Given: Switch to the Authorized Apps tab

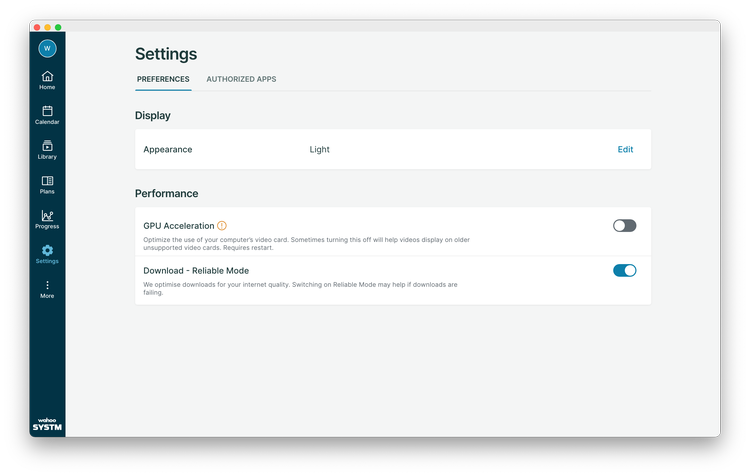Looking at the screenshot, I should (x=241, y=79).
